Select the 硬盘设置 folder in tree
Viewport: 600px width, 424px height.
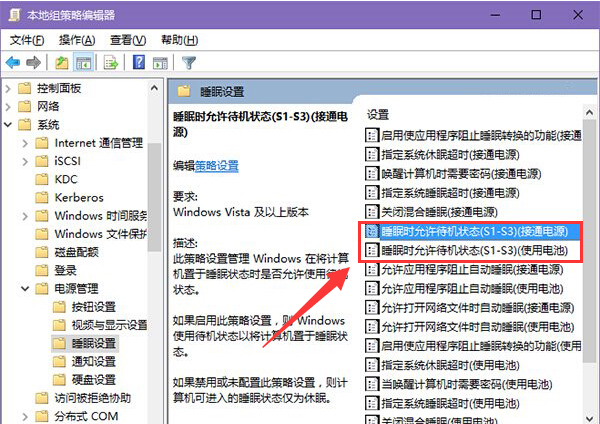coord(93,379)
